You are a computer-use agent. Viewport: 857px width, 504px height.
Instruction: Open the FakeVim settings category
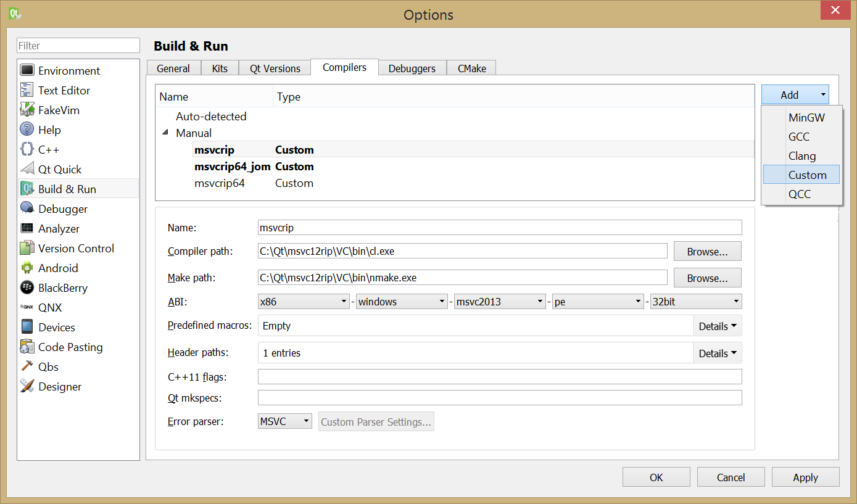pos(78,110)
